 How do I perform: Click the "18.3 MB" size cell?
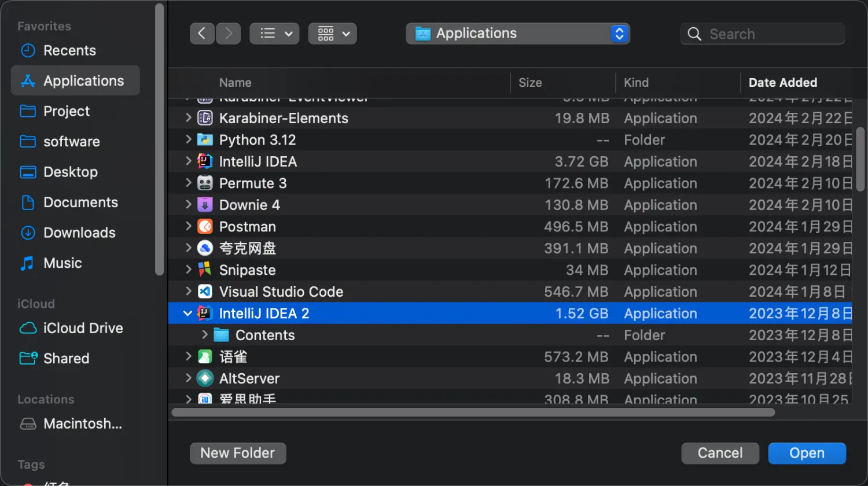pyautogui.click(x=582, y=378)
